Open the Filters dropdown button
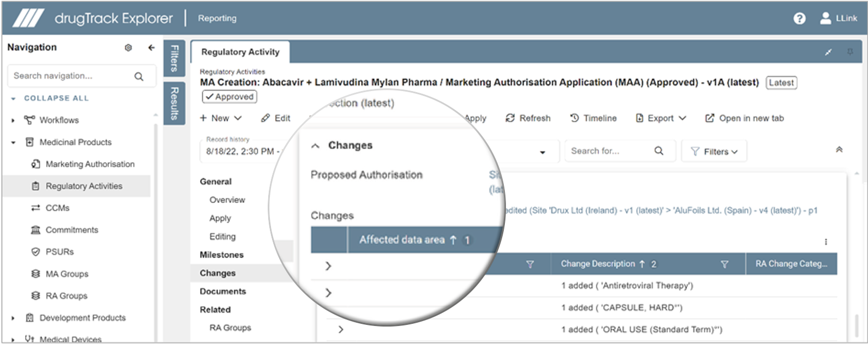Image resolution: width=868 pixels, height=344 pixels. (714, 152)
